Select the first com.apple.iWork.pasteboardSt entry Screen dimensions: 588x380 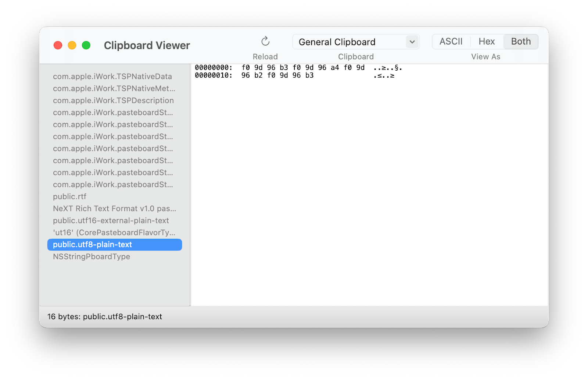[x=113, y=112]
